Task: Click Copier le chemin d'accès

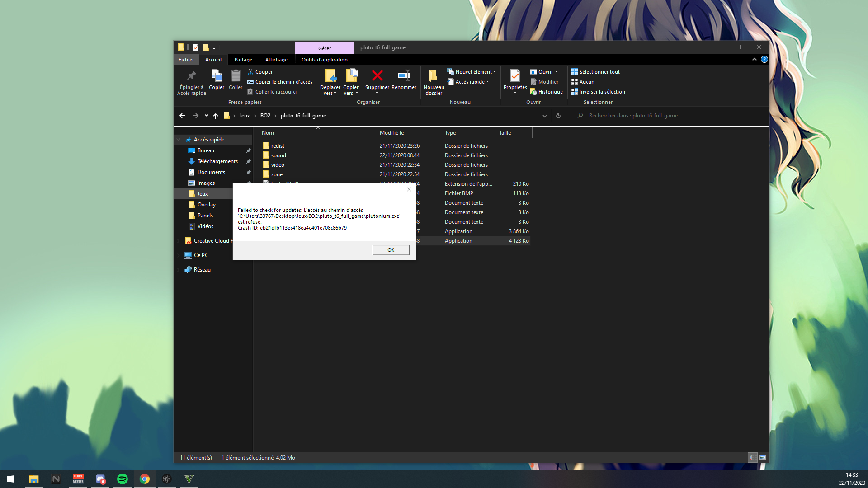Action: click(279, 82)
